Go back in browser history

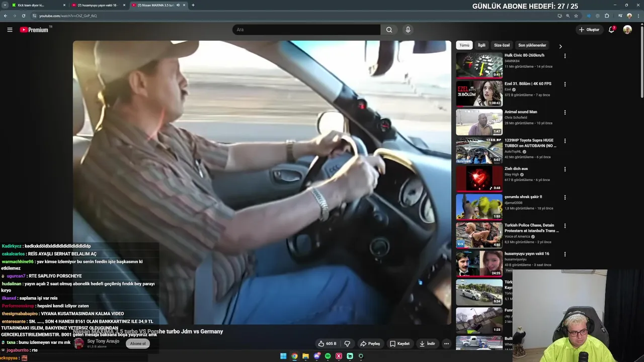point(6,16)
